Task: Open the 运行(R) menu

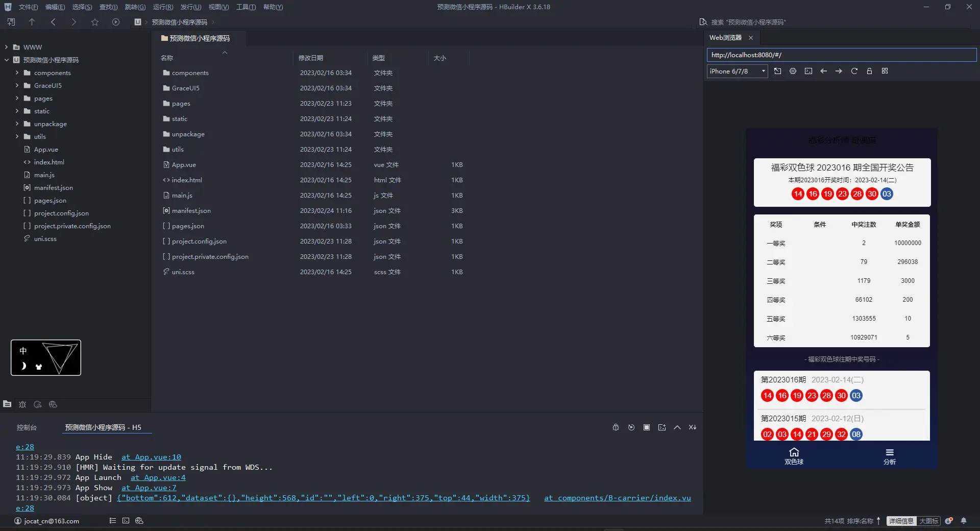Action: coord(163,7)
